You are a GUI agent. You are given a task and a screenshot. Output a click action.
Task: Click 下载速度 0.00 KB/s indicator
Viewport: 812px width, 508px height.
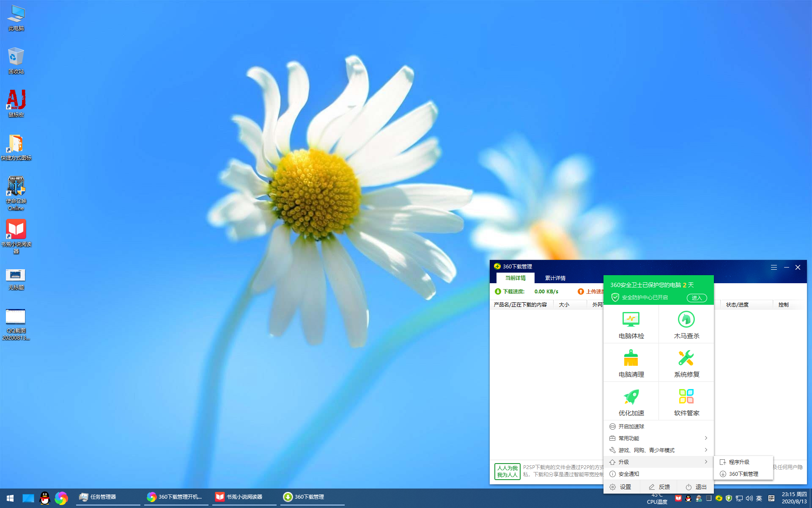(527, 291)
